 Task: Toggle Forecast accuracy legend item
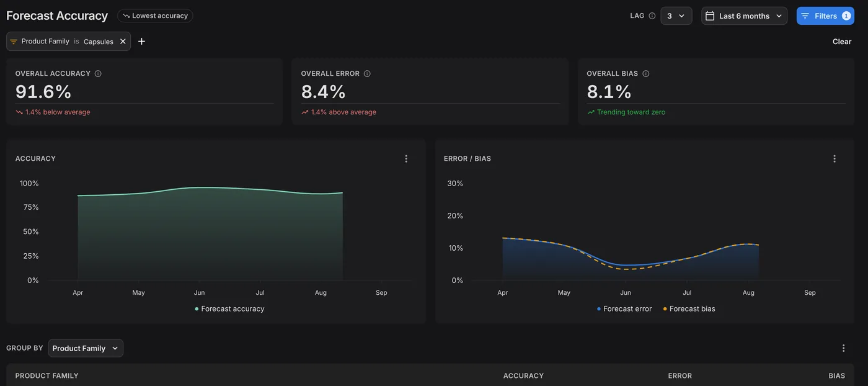229,309
